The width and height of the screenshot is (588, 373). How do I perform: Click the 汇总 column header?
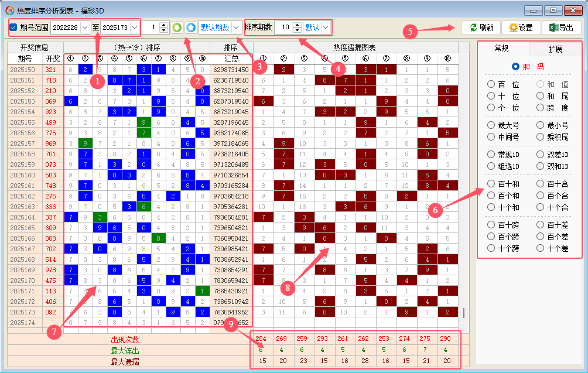231,59
